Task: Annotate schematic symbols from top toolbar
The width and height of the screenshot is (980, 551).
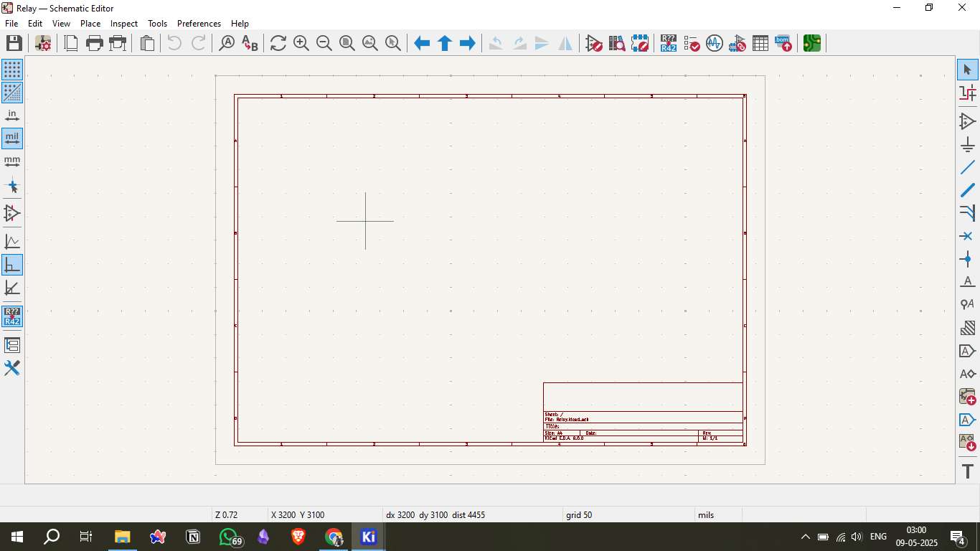Action: (x=669, y=43)
